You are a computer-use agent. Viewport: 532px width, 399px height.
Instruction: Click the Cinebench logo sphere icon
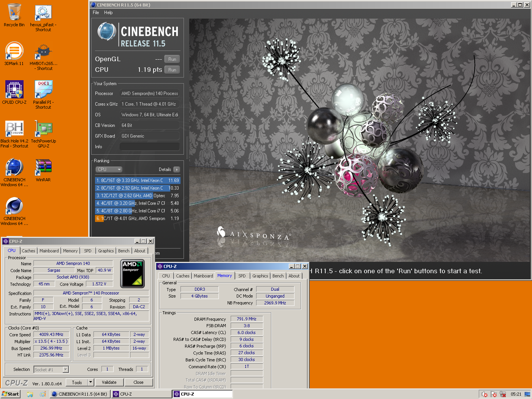coord(107,32)
